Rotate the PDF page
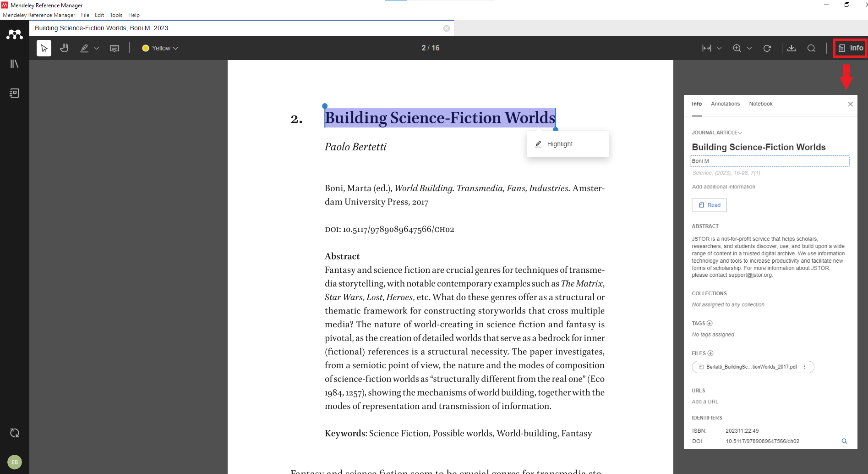This screenshot has width=868, height=474. 767,48
